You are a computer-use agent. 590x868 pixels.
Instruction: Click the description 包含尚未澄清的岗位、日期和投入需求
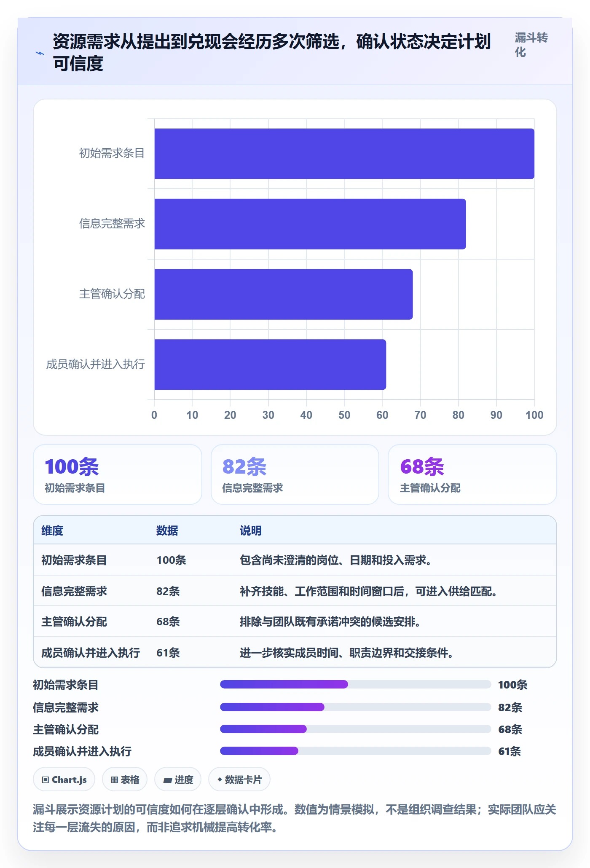coord(335,560)
